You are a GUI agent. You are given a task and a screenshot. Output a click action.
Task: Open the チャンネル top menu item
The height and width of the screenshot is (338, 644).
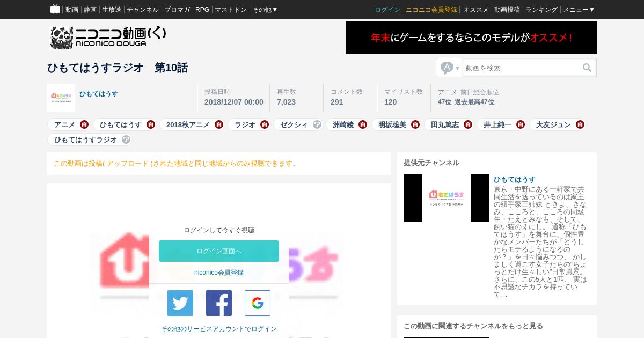coord(143,10)
